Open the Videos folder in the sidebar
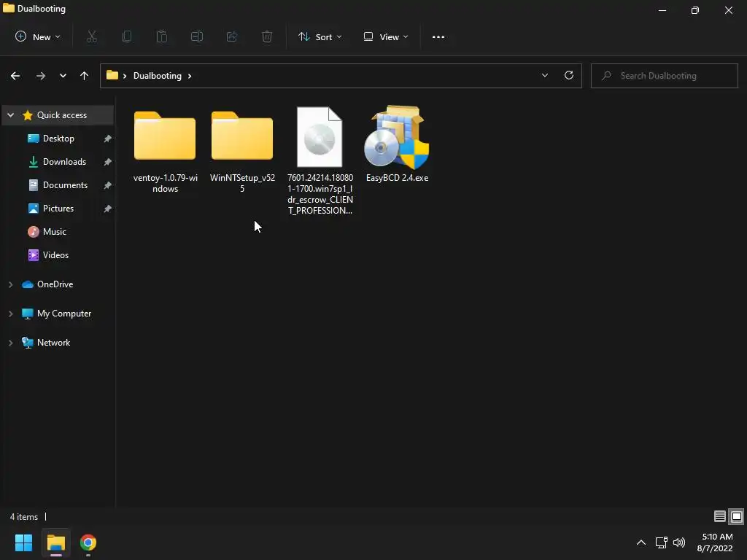The height and width of the screenshot is (560, 747). [55, 255]
